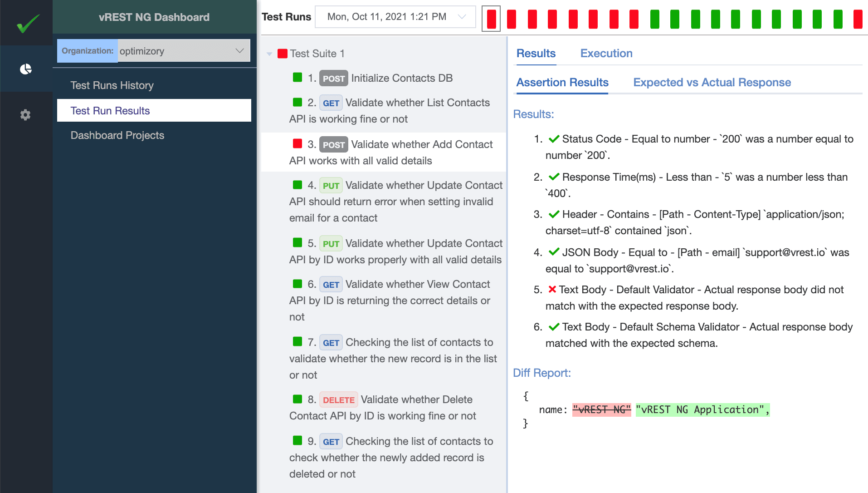Click the Results: heading
868x493 pixels.
click(x=533, y=114)
